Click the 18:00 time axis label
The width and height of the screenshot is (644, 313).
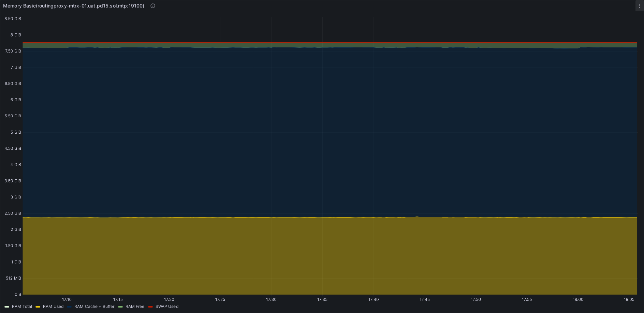[578, 299]
